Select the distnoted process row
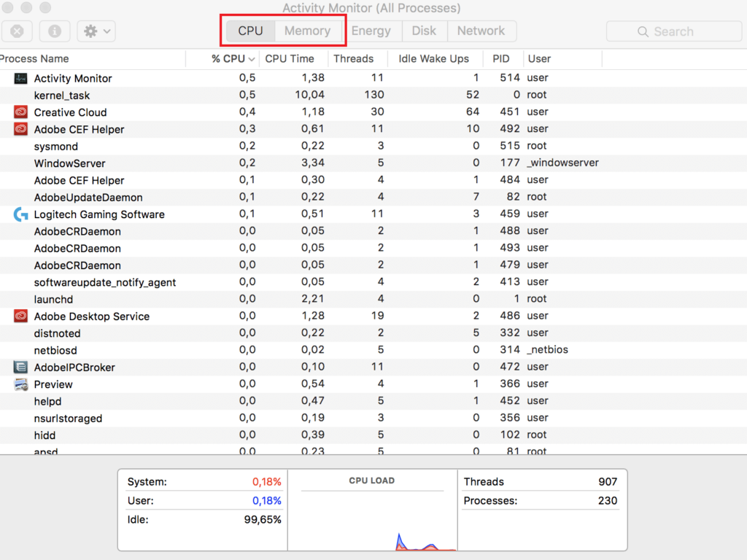Viewport: 747px width, 560px height. pyautogui.click(x=373, y=332)
